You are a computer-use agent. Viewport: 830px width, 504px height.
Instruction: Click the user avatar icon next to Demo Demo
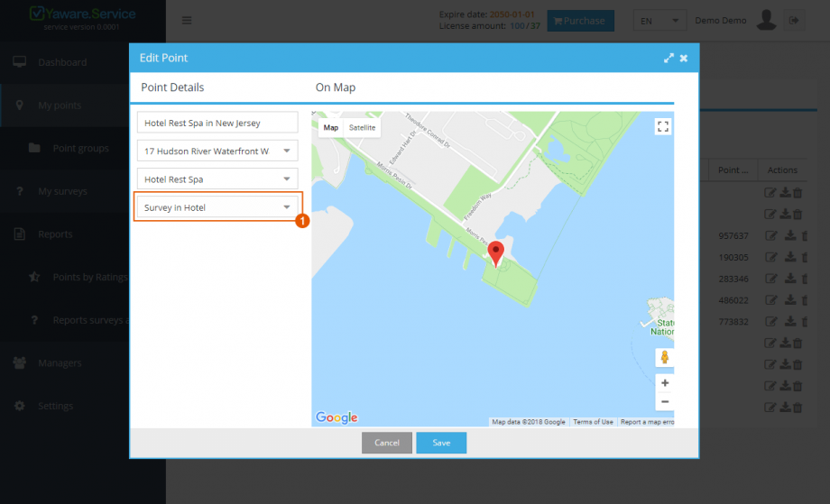(x=766, y=20)
